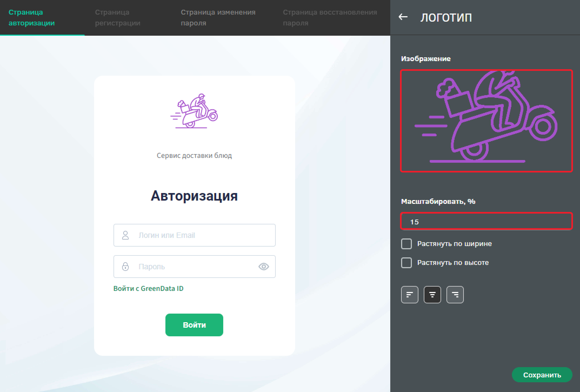Enable Растянуть по высоте checkbox
The image size is (580, 392).
406,263
